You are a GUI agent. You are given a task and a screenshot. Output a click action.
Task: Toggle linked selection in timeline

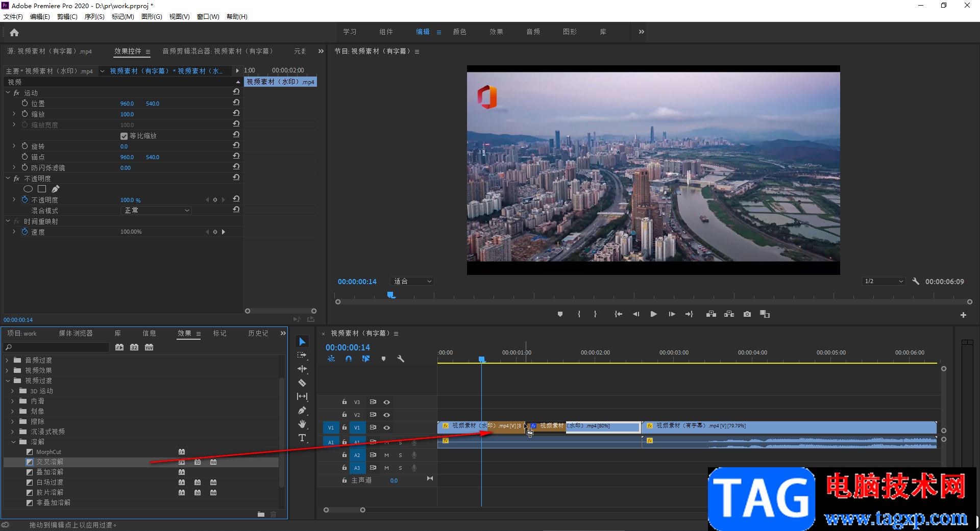[366, 359]
